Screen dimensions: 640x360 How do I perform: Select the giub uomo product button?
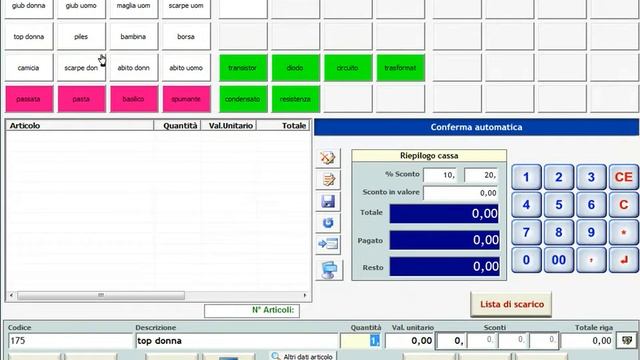[x=81, y=8]
